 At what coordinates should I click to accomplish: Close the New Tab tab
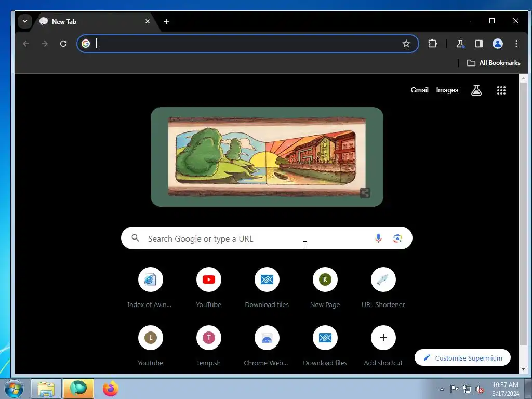[x=147, y=21]
